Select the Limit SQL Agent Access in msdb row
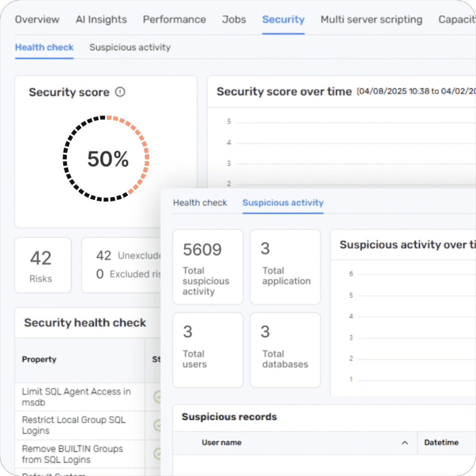Screen dimensions: 476x476 click(88, 397)
